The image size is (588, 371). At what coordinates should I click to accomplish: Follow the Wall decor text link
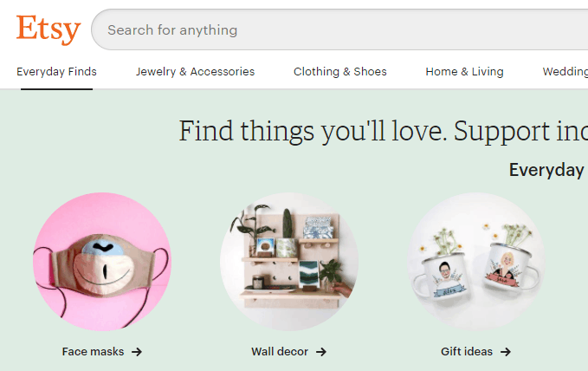click(x=280, y=352)
